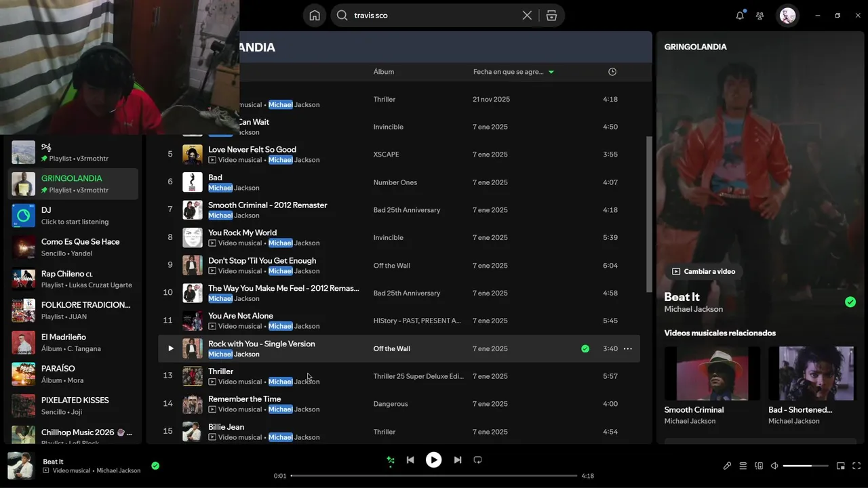Open Videos musicales relacionados heading
This screenshot has width=868, height=488.
pyautogui.click(x=720, y=333)
